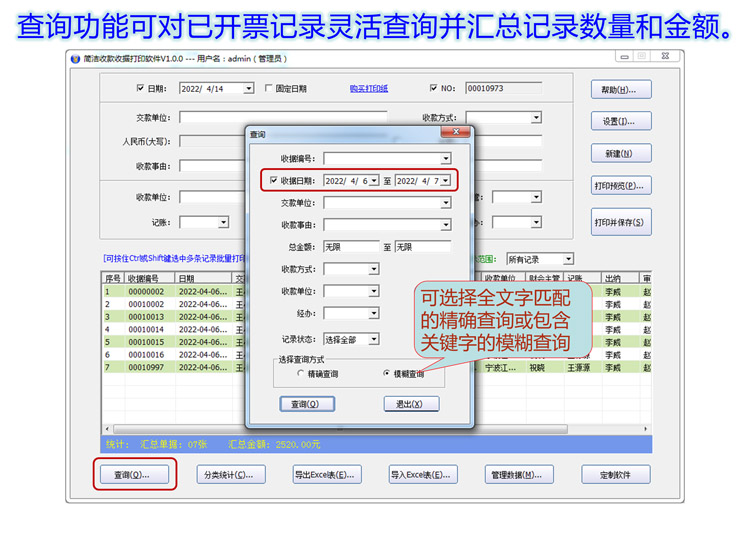The image size is (750, 534).
Task: Click 导出Excel表(E)... button
Action: [x=327, y=475]
